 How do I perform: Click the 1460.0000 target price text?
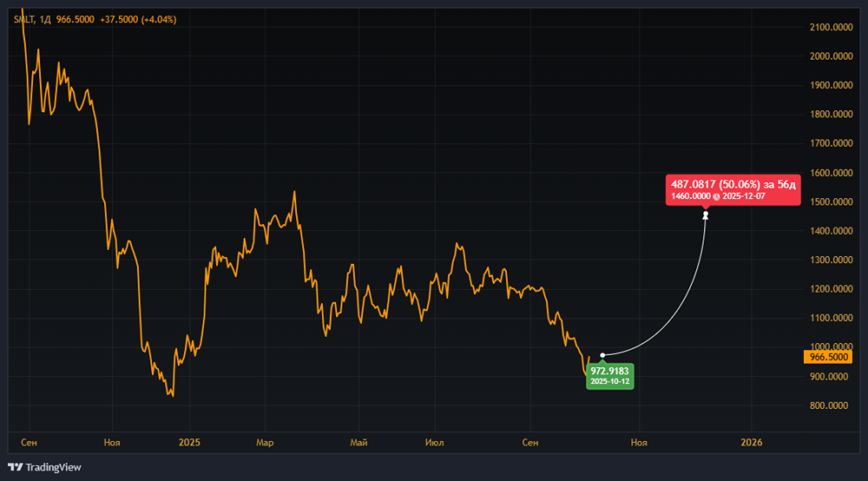pyautogui.click(x=690, y=196)
